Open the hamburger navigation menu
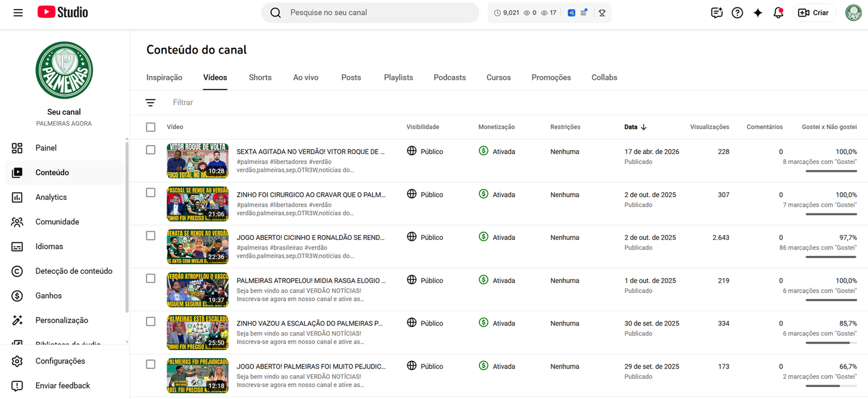The height and width of the screenshot is (399, 868). [x=18, y=12]
